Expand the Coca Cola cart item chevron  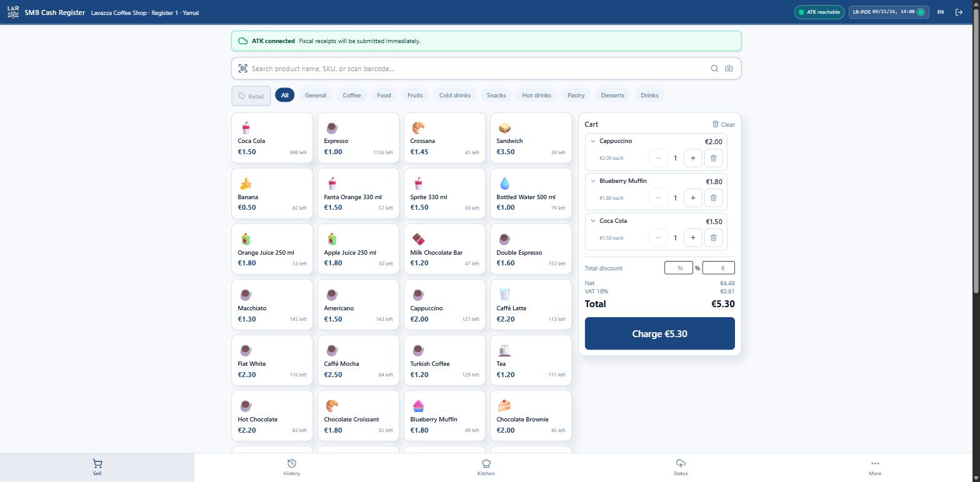pyautogui.click(x=593, y=221)
